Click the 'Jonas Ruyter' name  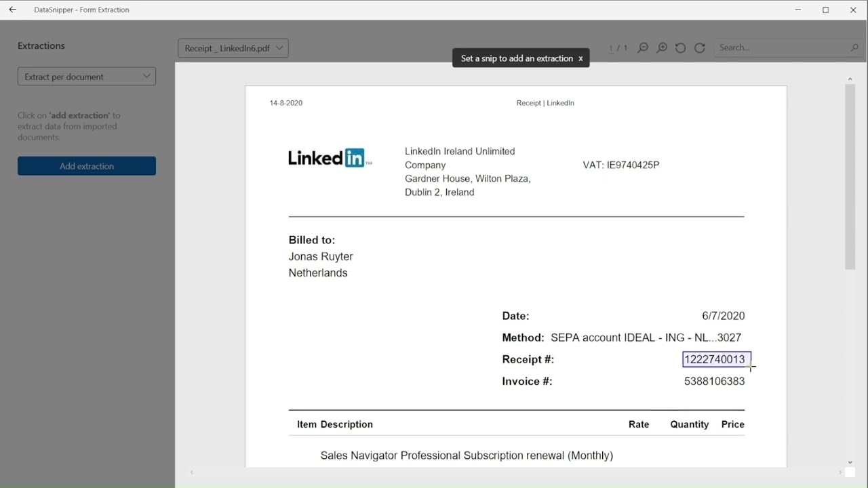pyautogui.click(x=321, y=256)
